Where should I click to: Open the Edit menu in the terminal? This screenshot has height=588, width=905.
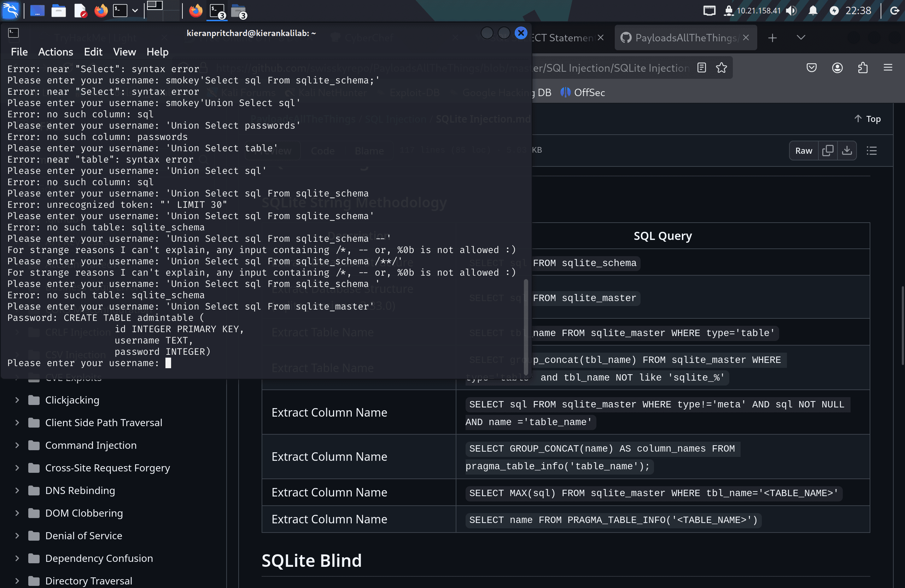tap(93, 52)
